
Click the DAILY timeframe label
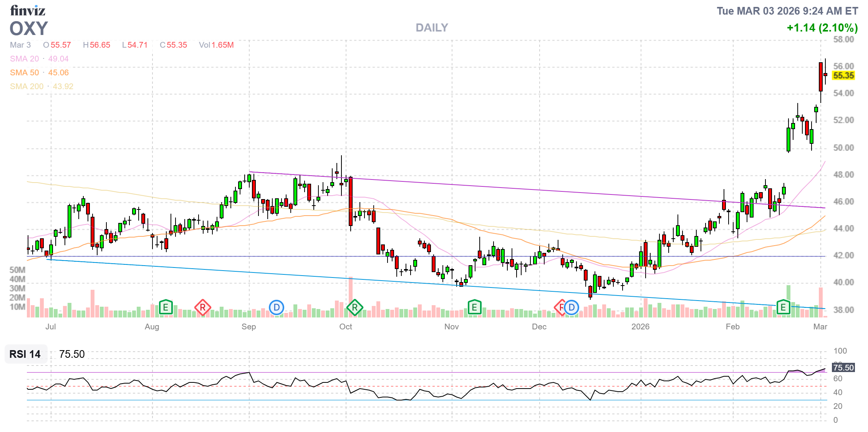(432, 28)
